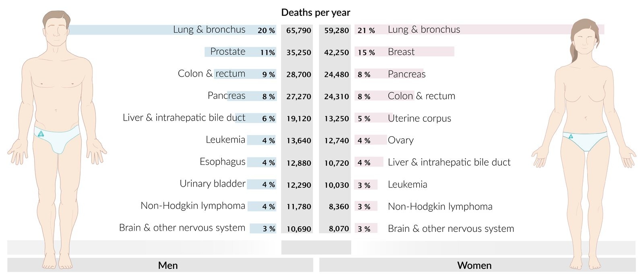
Task: Click the Ovary label
Action: [400, 140]
